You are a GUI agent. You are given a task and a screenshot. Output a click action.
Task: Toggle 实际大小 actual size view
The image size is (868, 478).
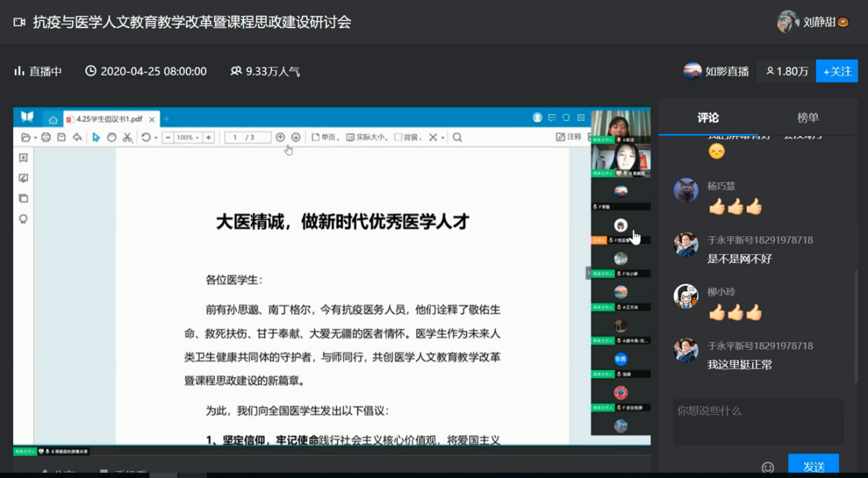367,138
